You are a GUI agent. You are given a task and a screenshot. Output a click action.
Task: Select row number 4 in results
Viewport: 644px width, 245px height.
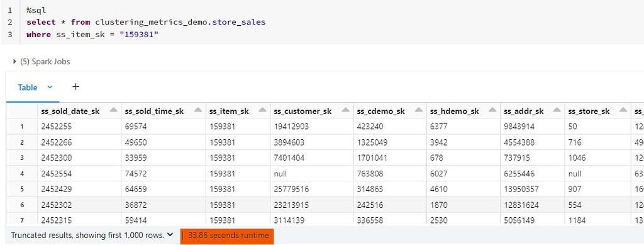[x=22, y=174]
